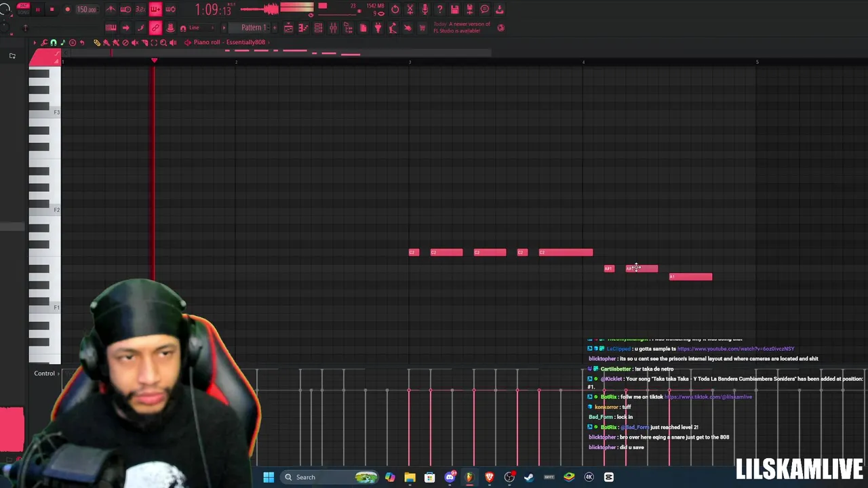Choose the Select marquee tool
The width and height of the screenshot is (868, 488).
[153, 43]
